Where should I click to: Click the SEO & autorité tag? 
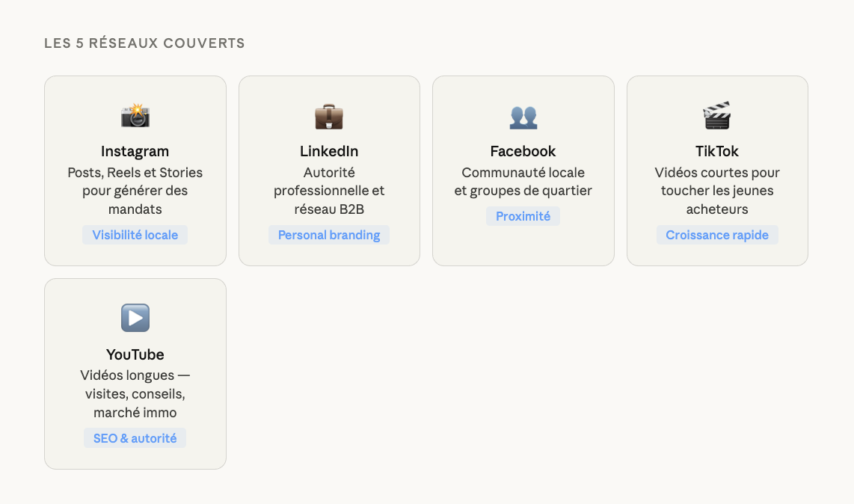click(135, 438)
